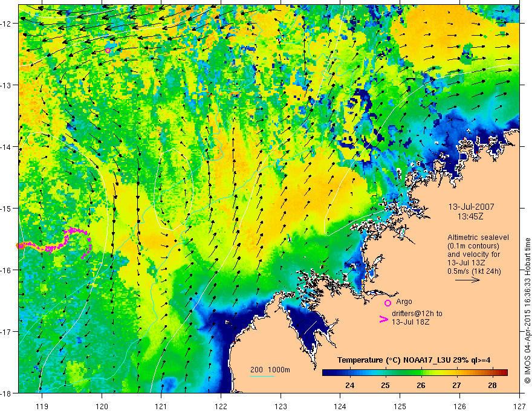Click the latitude label '-16'

coord(6,270)
